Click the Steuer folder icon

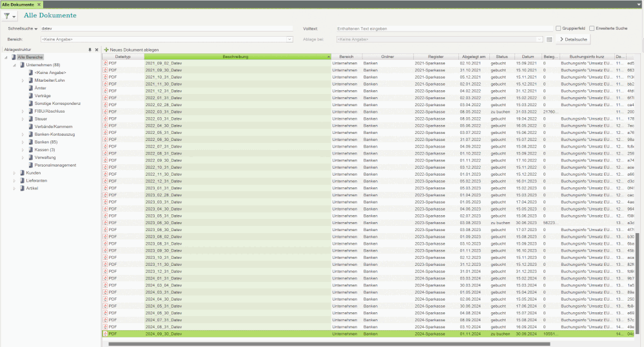point(31,119)
